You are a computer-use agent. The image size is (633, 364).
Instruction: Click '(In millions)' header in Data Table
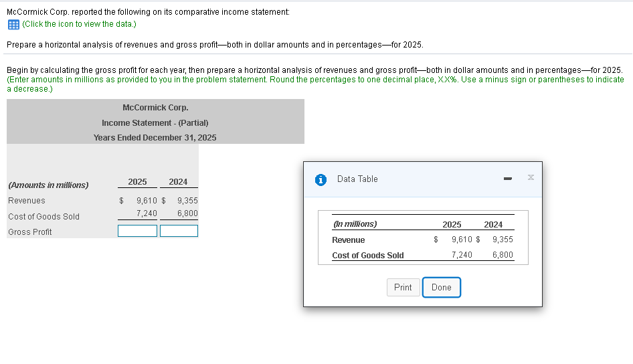355,224
